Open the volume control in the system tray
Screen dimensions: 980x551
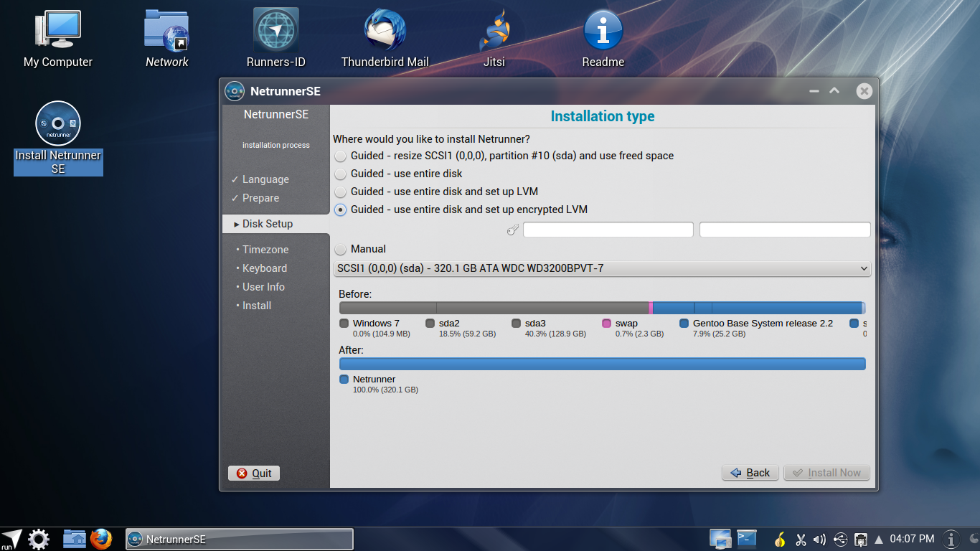click(820, 539)
